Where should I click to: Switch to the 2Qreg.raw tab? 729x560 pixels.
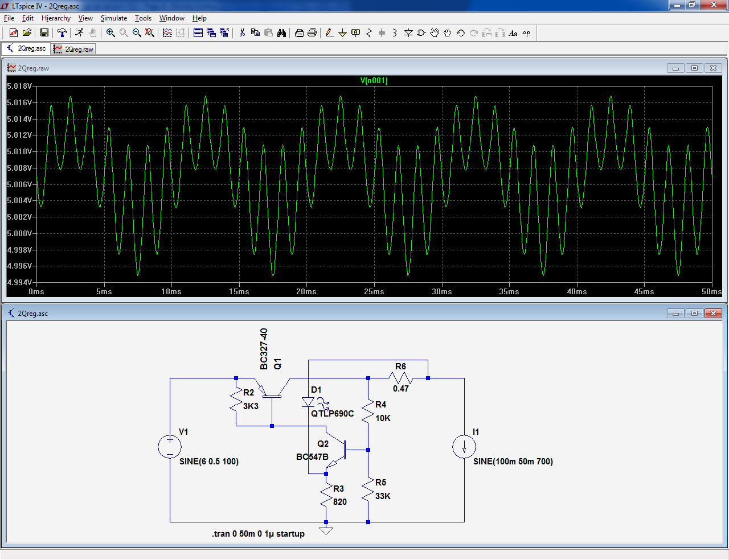click(73, 50)
